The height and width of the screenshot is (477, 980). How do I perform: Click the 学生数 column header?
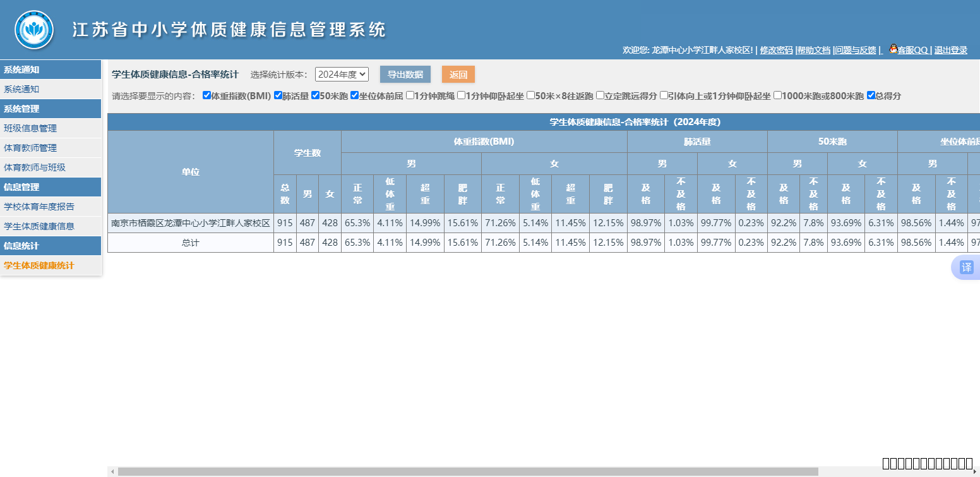[308, 152]
